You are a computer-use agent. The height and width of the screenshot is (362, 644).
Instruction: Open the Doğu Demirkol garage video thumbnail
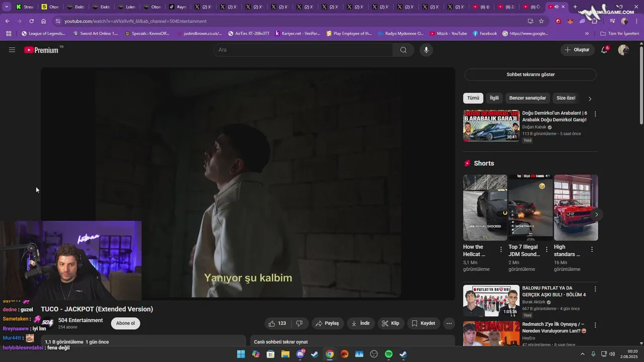[491, 126]
